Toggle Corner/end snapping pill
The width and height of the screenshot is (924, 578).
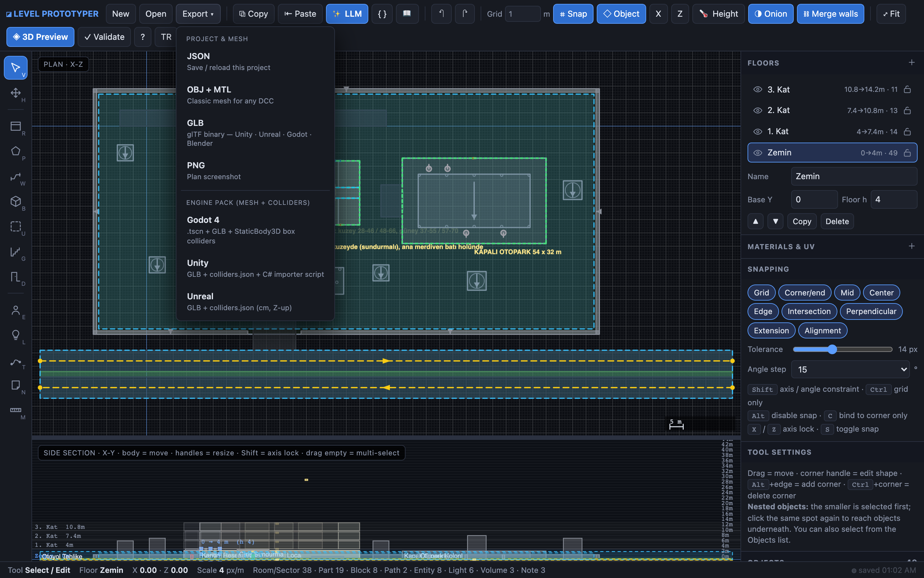(x=805, y=293)
